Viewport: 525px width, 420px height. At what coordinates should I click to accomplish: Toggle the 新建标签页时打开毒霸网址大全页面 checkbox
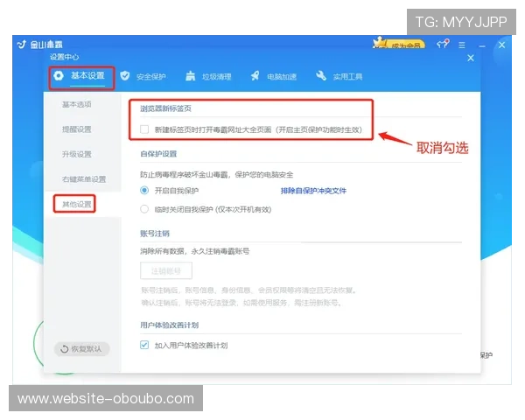144,129
